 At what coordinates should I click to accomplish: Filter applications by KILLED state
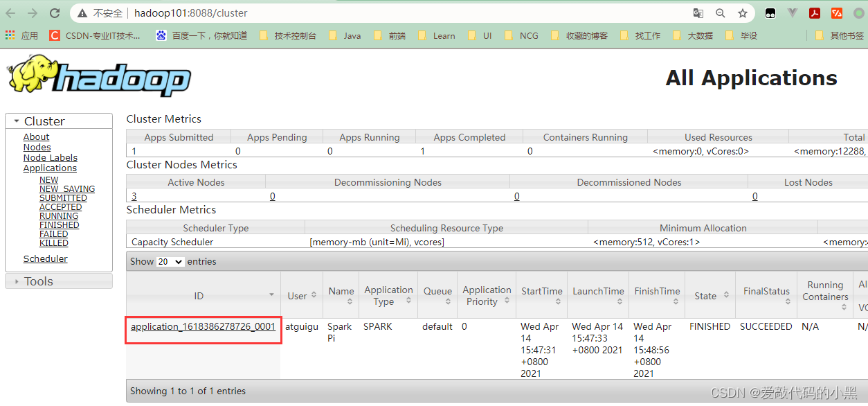[x=53, y=243]
